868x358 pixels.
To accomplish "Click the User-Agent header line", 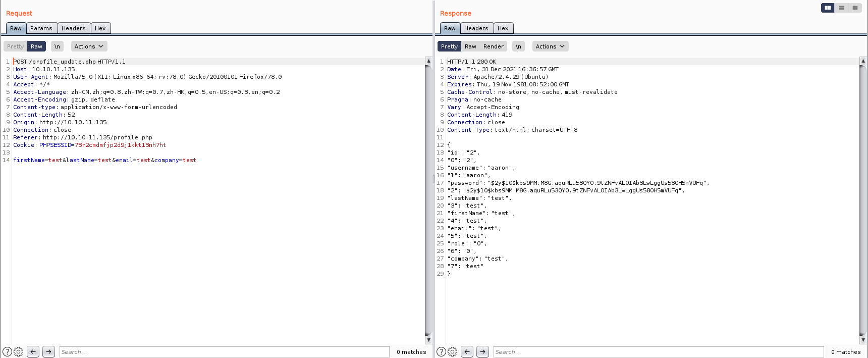I will click(x=147, y=77).
